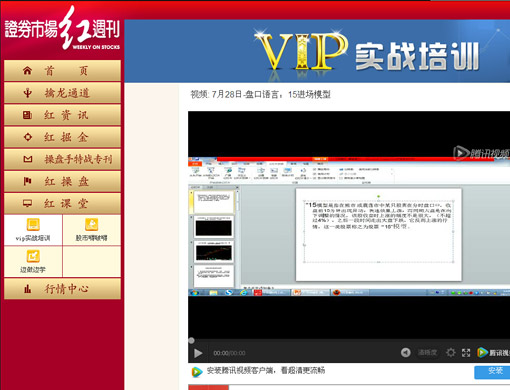Play the video with the play button
Image resolution: width=510 pixels, height=390 pixels.
(198, 353)
